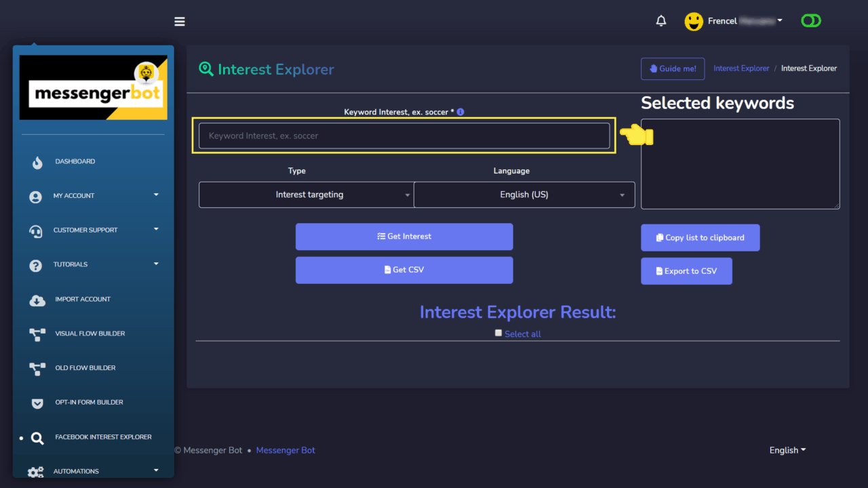Click the Messenger Bot logo
This screenshot has height=488, width=868.
(x=93, y=87)
